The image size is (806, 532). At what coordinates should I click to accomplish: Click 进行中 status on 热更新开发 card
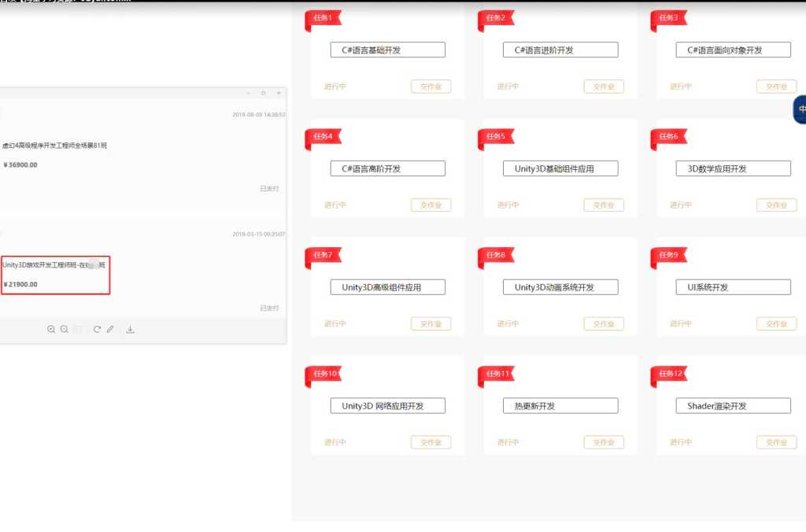pos(508,442)
